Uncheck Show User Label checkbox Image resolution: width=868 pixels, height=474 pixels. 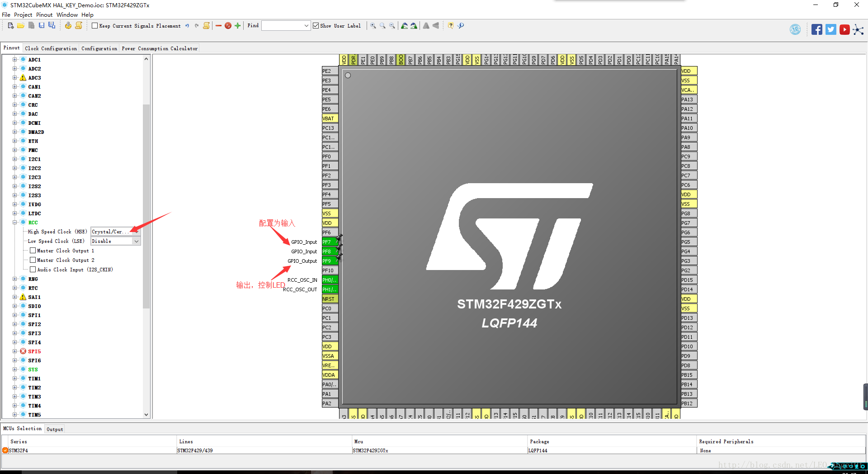(x=316, y=26)
